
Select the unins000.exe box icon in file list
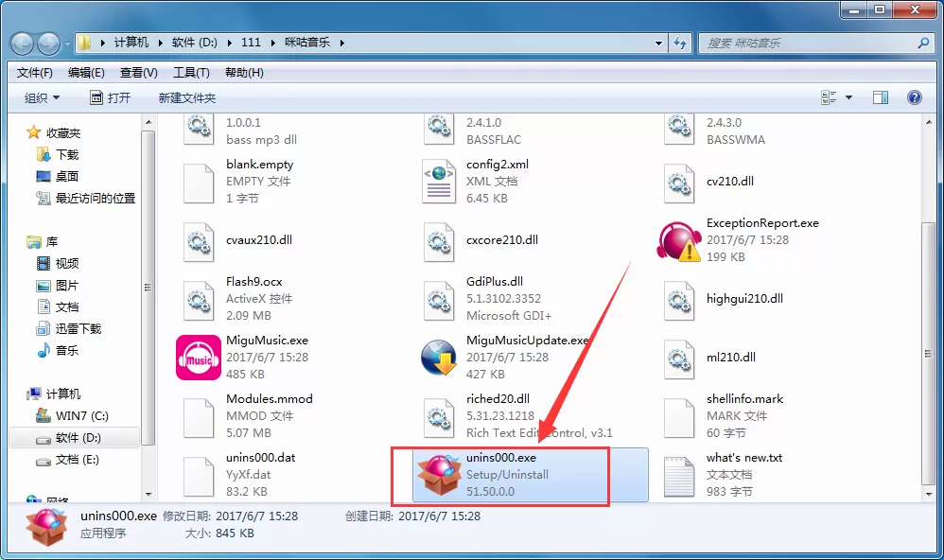pyautogui.click(x=440, y=475)
